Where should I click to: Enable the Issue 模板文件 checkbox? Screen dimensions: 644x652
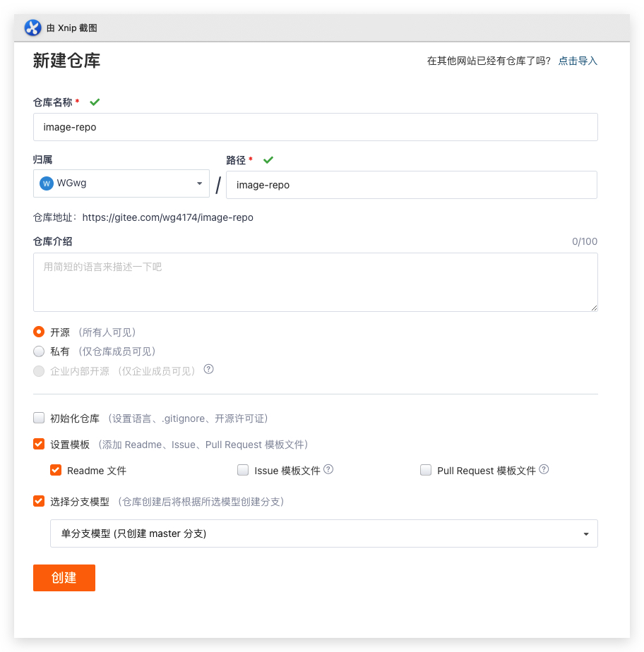[x=242, y=470]
